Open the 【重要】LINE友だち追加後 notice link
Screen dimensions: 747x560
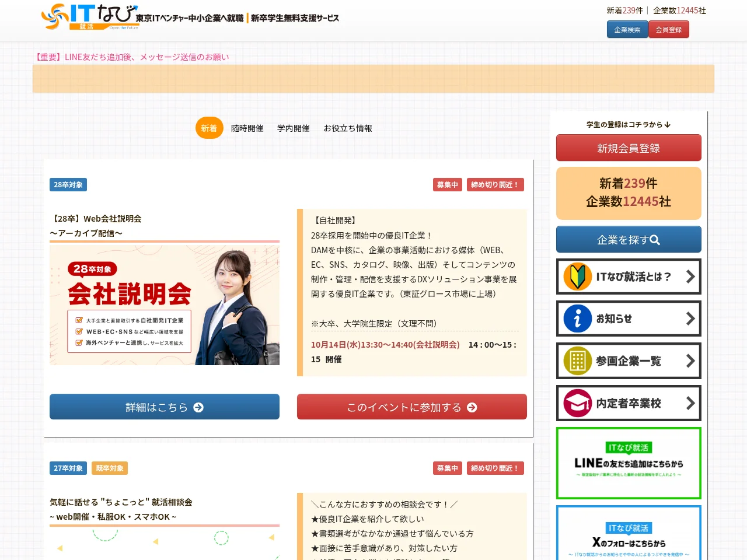(x=131, y=57)
